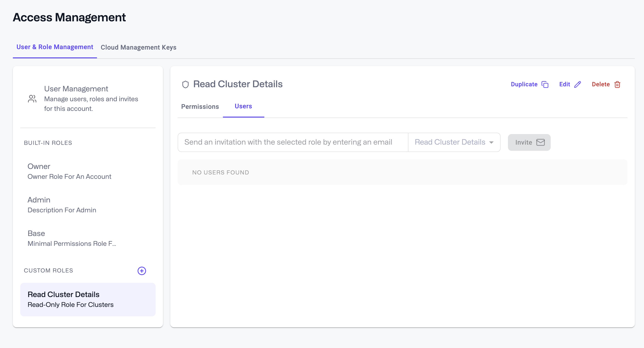Screen dimensions: 644x348
Task: Click the User Management people icon
Action: click(x=32, y=99)
